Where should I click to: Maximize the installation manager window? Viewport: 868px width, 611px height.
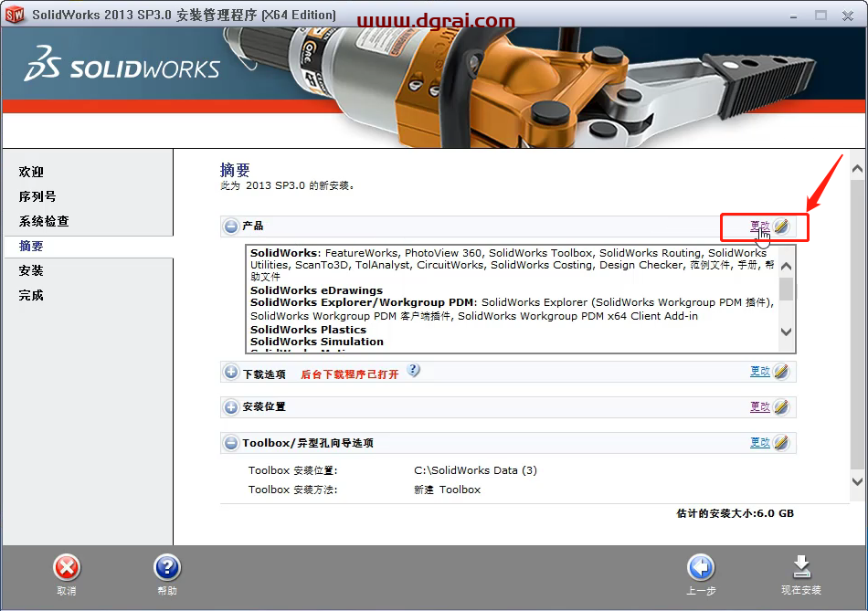pyautogui.click(x=821, y=16)
